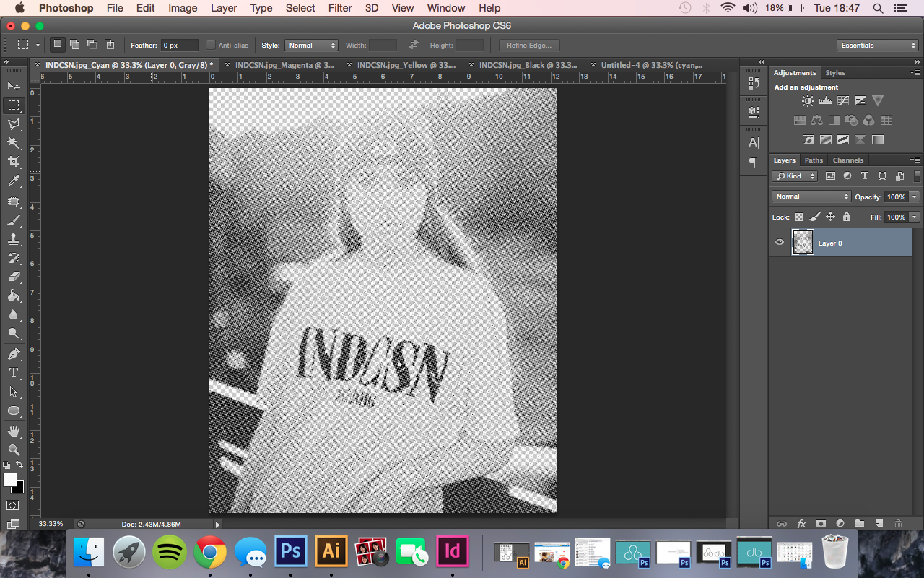This screenshot has width=924, height=578.
Task: Toggle filter for type layers
Action: tap(865, 176)
